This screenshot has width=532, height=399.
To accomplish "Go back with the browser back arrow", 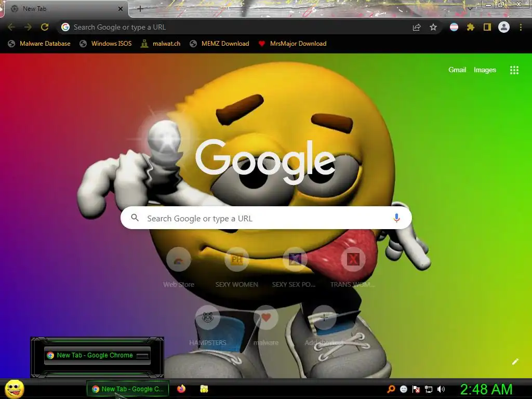I will click(11, 27).
